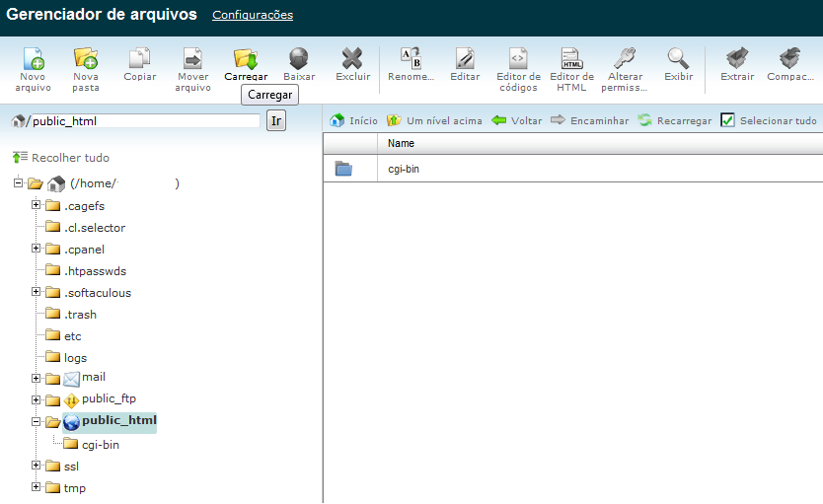Viewport: 823px width, 504px height.
Task: Select the .cagefs folder in tree
Action: coord(84,206)
